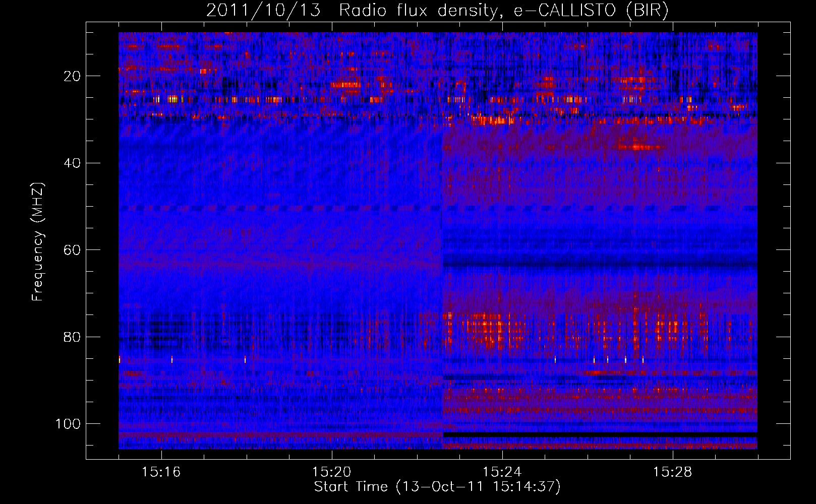Click the '15:28' time tick label
The height and width of the screenshot is (504, 816).
(672, 472)
